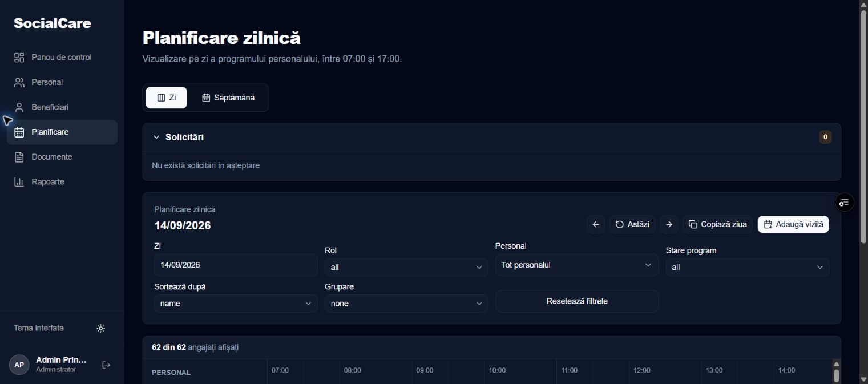Toggle interface theme sun icon
Viewport: 868px width, 384px height.
(x=101, y=329)
